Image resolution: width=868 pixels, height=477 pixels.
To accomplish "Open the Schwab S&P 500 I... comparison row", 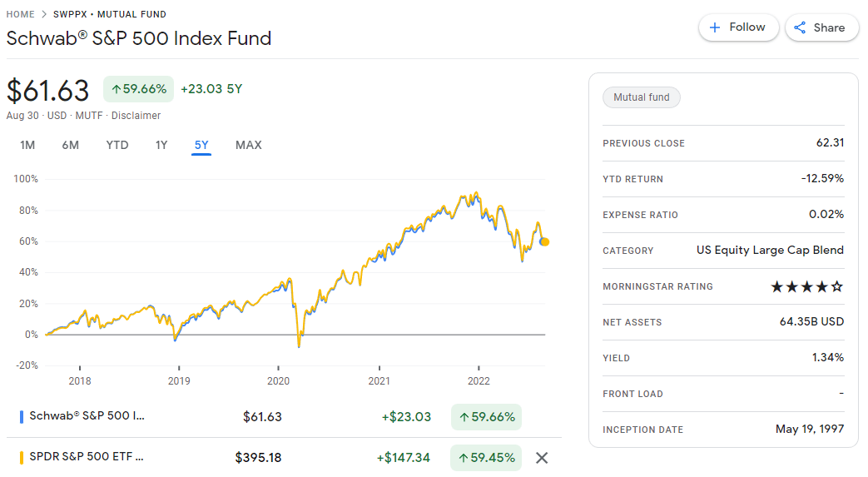I will click(x=284, y=417).
